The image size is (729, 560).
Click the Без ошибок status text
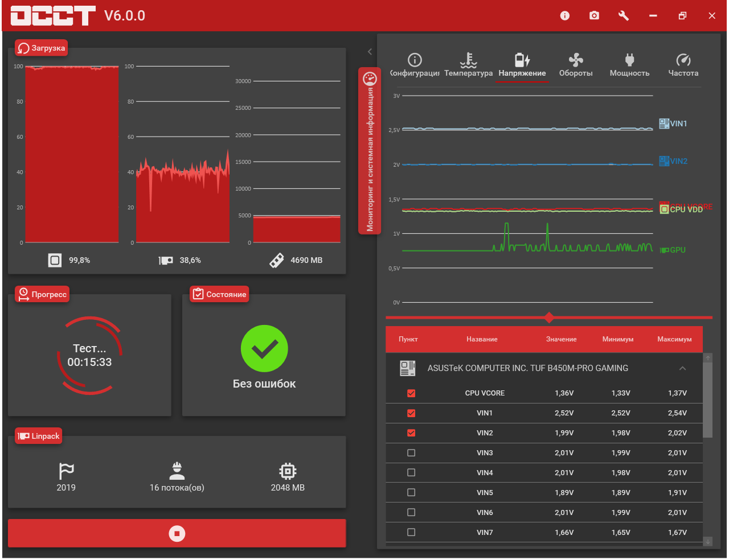(x=264, y=384)
